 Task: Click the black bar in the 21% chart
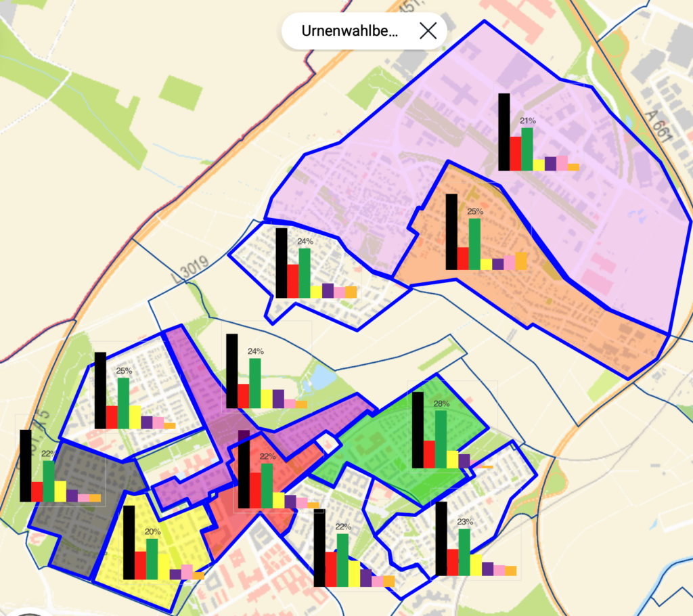[504, 133]
